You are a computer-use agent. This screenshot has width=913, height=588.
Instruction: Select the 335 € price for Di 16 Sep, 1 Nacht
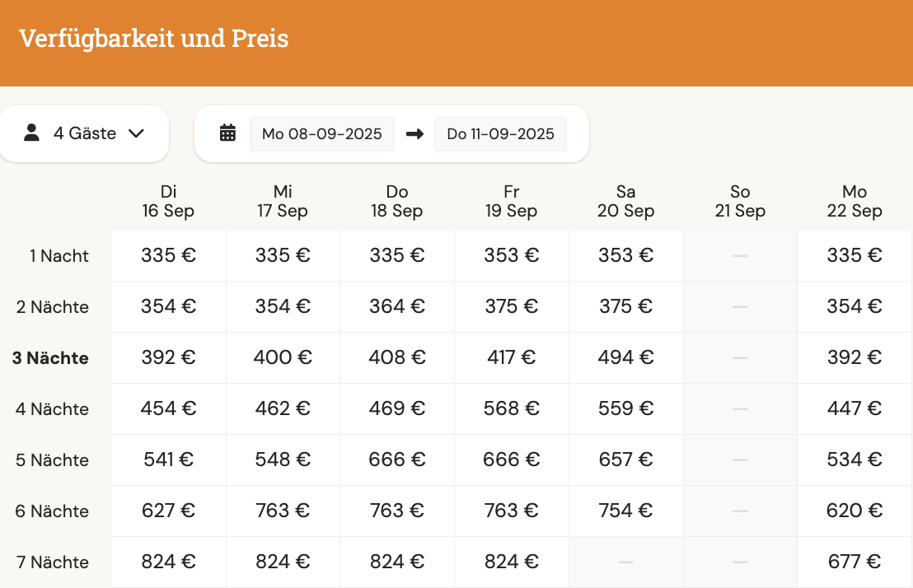point(169,255)
